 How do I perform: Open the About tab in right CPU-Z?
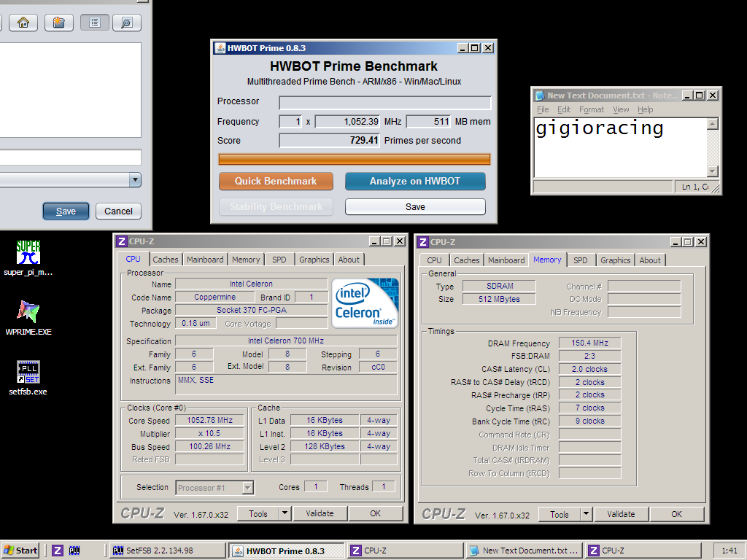point(650,260)
